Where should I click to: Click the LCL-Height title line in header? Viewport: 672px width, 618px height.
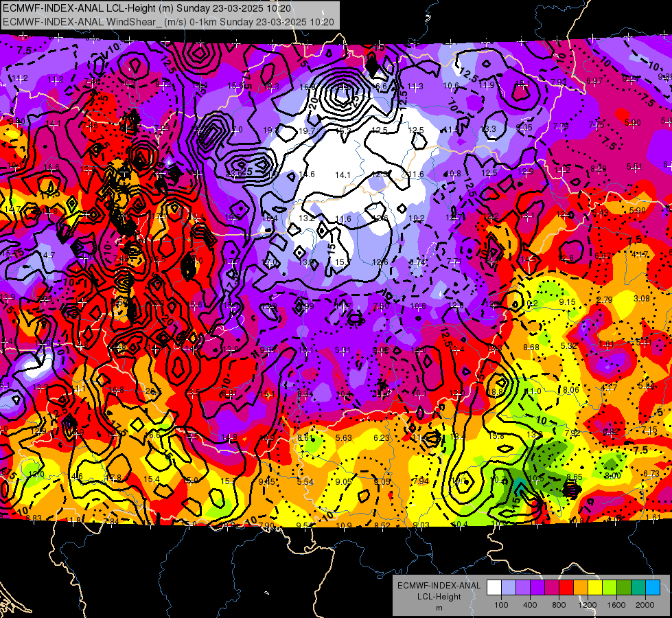click(x=147, y=8)
